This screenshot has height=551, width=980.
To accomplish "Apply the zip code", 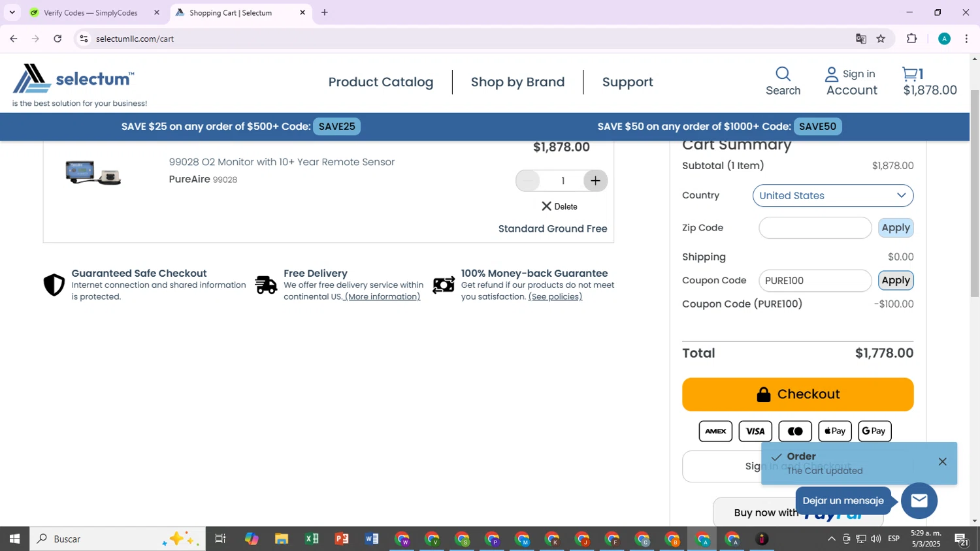I will coord(896,228).
